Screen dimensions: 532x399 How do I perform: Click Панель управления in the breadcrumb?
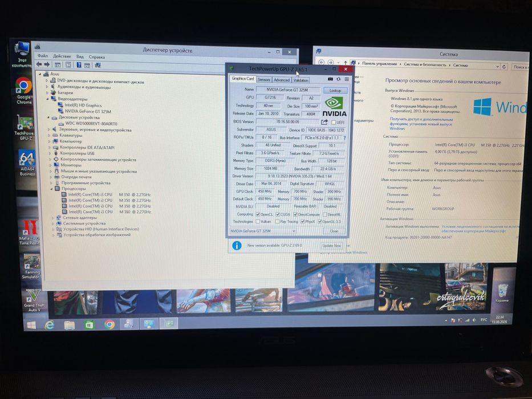coord(379,64)
